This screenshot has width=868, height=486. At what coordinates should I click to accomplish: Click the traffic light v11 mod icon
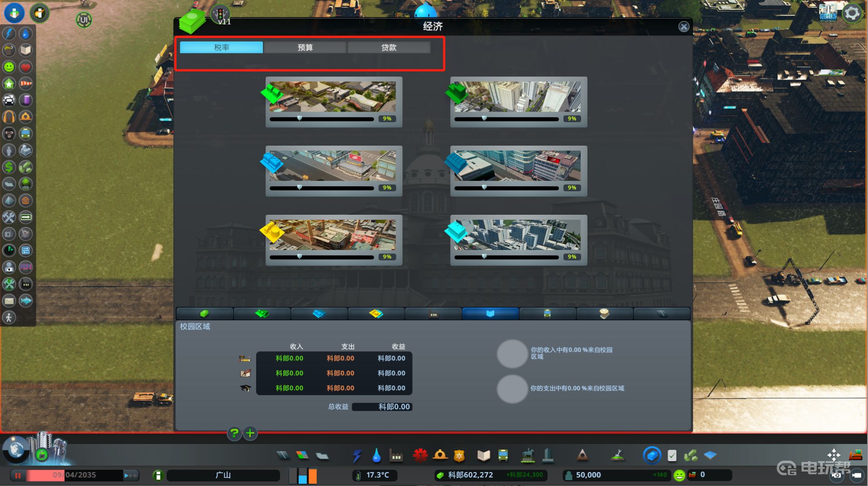(221, 14)
